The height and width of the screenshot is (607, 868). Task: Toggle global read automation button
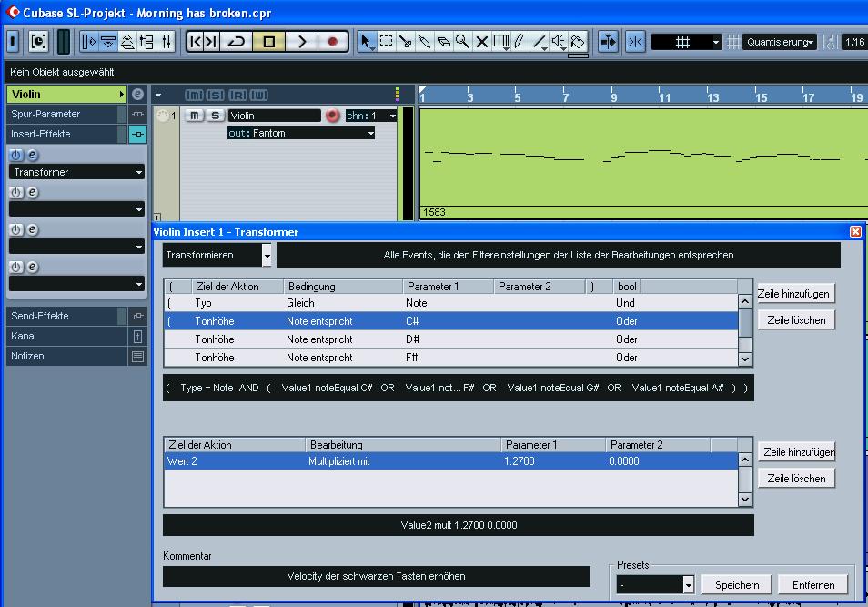point(237,95)
